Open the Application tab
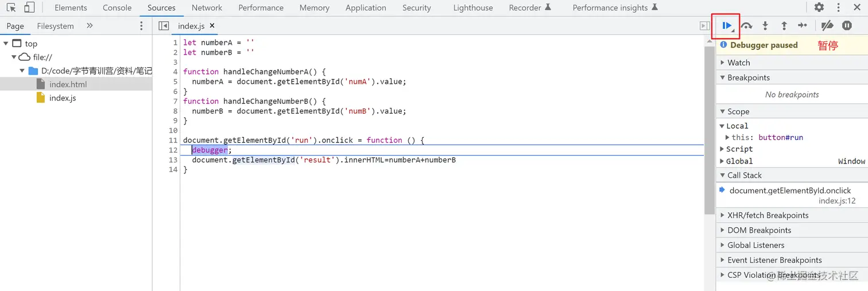The width and height of the screenshot is (868, 291). tap(366, 7)
